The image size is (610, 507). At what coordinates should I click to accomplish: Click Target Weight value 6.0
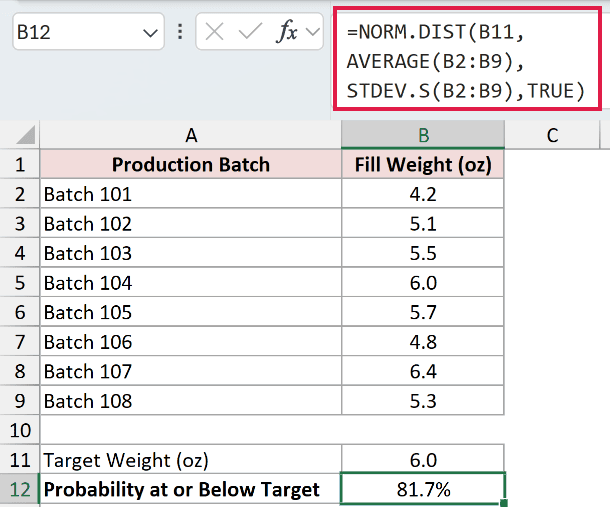click(x=423, y=460)
